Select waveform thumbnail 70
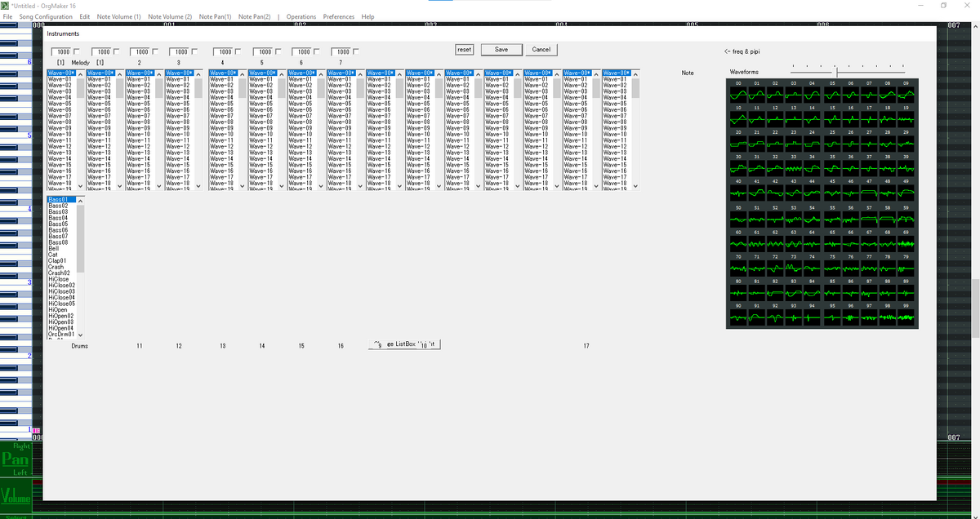Viewport: 980px width, 519px height. coord(738,267)
